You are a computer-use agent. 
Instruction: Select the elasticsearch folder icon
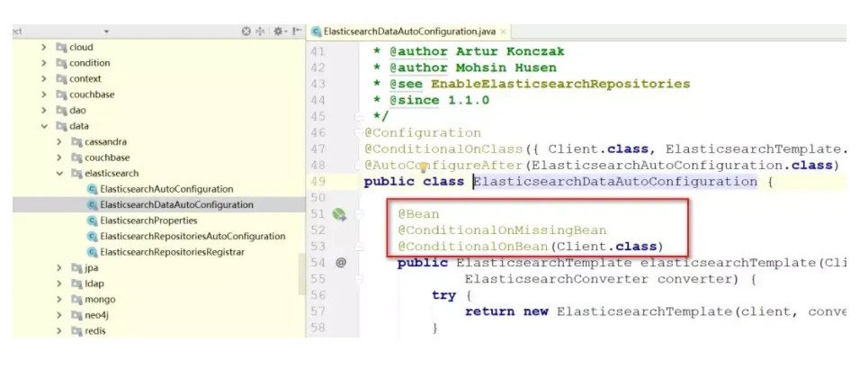pos(76,174)
